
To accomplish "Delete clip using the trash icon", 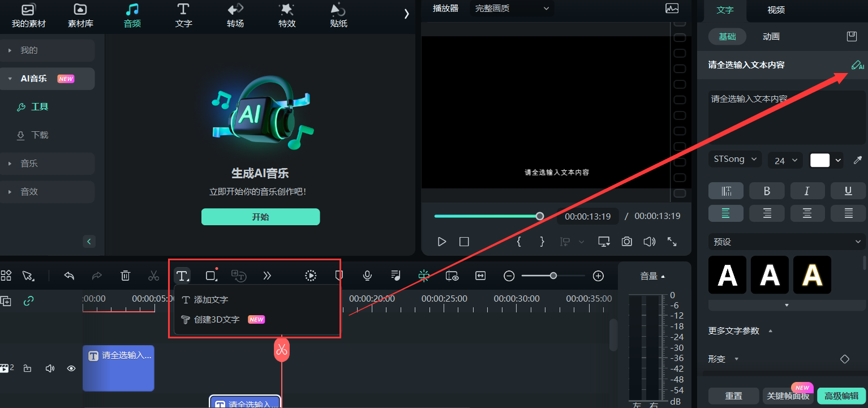I will coord(125,276).
